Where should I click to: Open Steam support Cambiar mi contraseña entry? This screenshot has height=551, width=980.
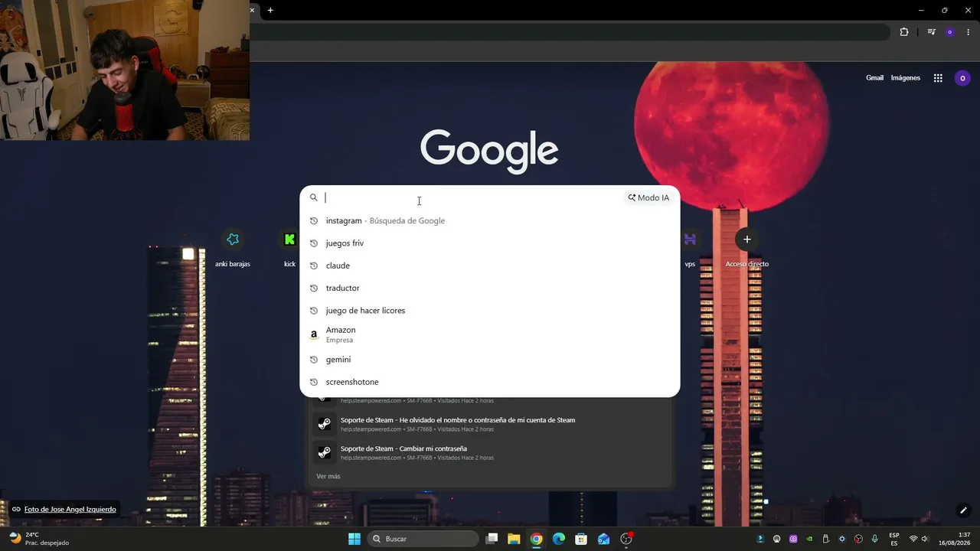click(490, 452)
